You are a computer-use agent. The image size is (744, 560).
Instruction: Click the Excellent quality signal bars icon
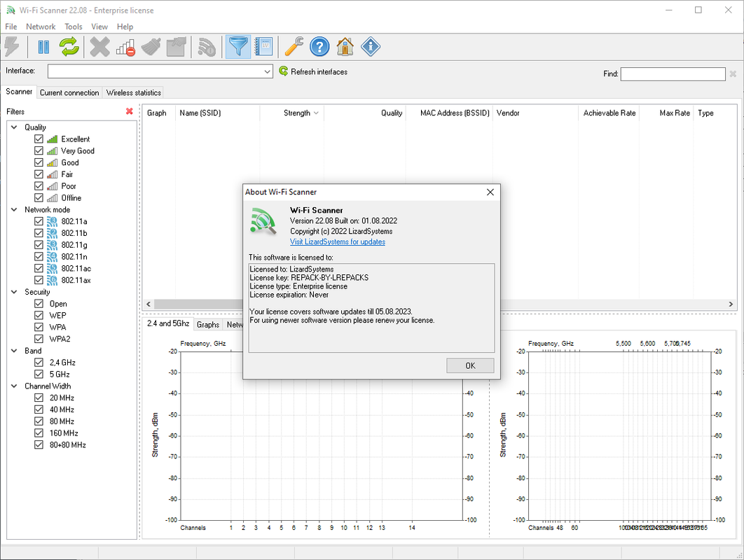(x=53, y=139)
